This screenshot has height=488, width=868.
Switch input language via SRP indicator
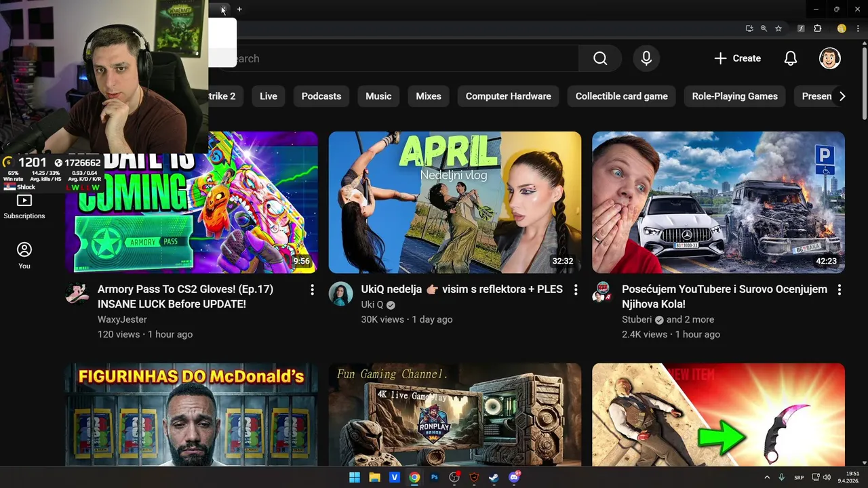[x=800, y=477]
